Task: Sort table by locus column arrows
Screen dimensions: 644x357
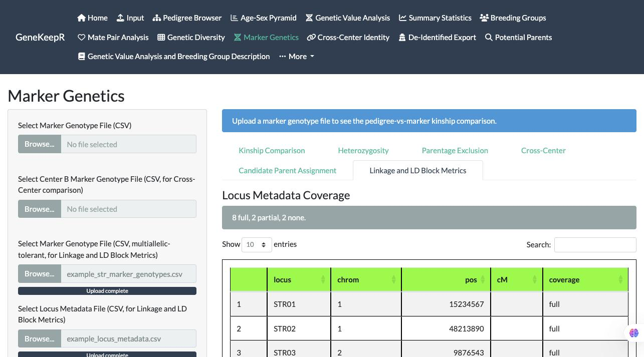Action: point(323,280)
